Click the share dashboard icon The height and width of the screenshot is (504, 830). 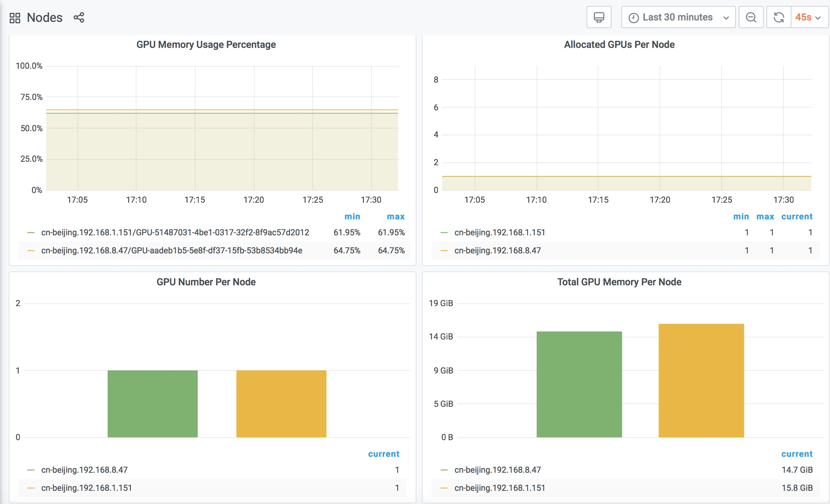[79, 18]
